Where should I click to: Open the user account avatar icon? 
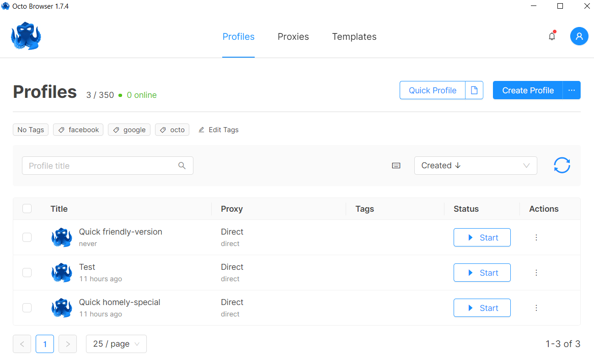(x=579, y=37)
